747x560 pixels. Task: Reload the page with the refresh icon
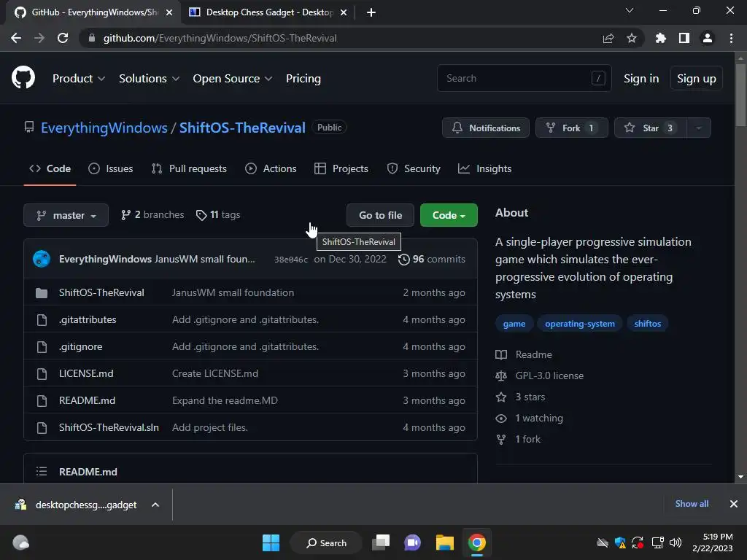[x=63, y=38]
